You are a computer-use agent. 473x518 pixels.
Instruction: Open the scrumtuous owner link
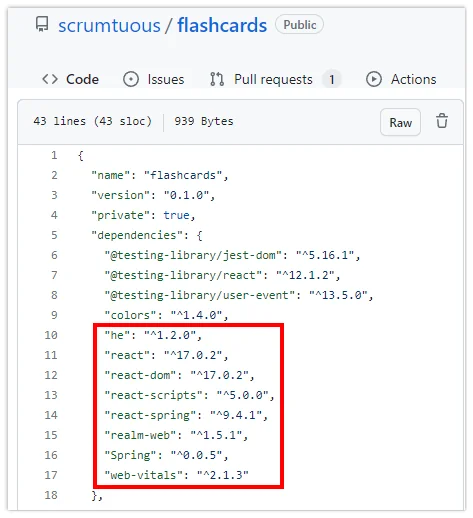click(109, 25)
